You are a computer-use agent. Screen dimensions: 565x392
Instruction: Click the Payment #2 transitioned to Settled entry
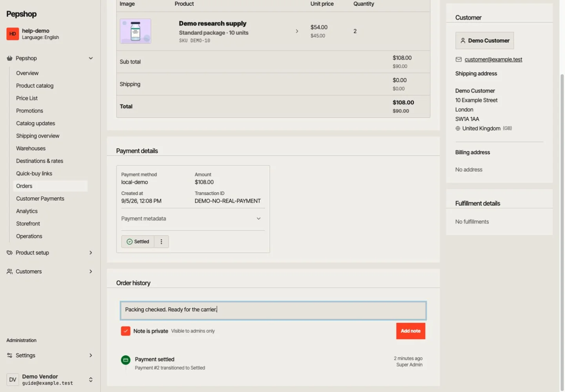(x=170, y=368)
